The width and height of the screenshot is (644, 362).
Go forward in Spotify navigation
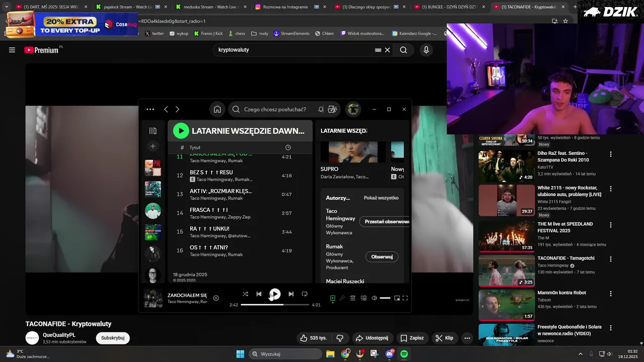177,109
